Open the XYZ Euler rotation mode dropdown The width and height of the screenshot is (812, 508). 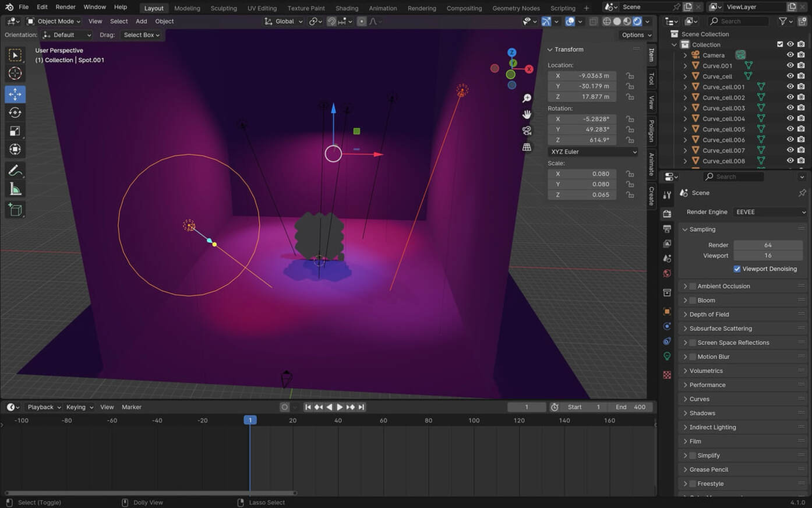point(593,151)
